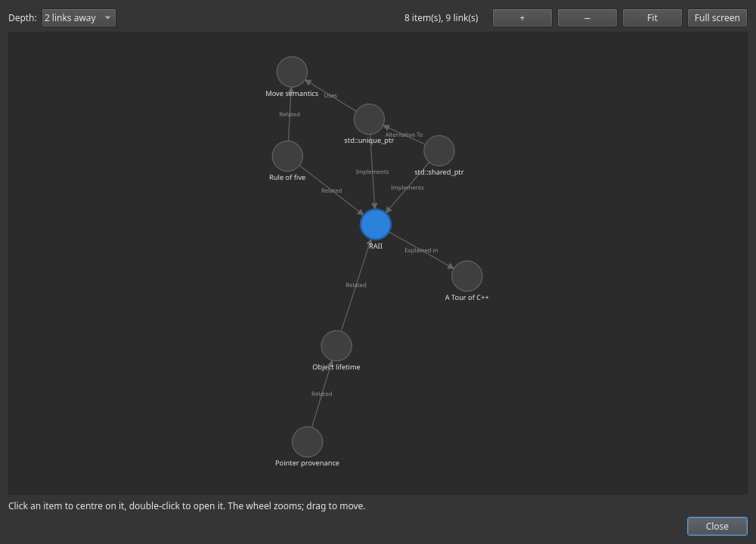756x544 pixels.
Task: Select the Pointer provenance node
Action: (x=307, y=442)
